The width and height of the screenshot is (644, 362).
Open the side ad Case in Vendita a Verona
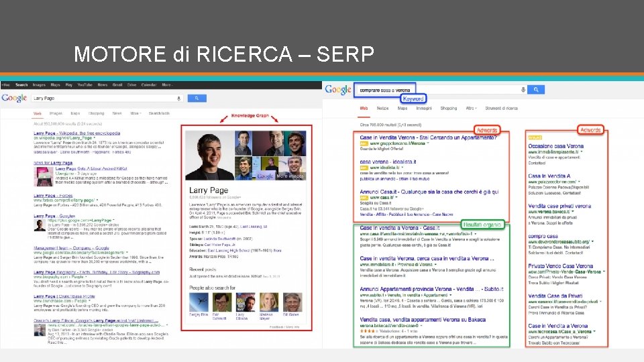pos(557,326)
